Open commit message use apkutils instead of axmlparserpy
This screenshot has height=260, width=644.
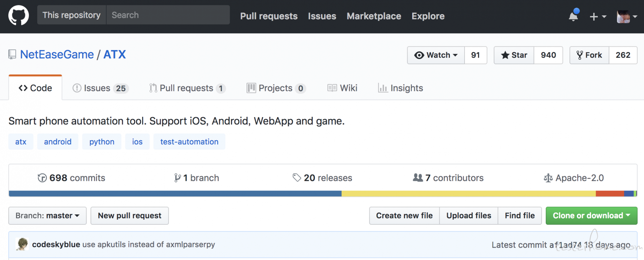coord(149,245)
